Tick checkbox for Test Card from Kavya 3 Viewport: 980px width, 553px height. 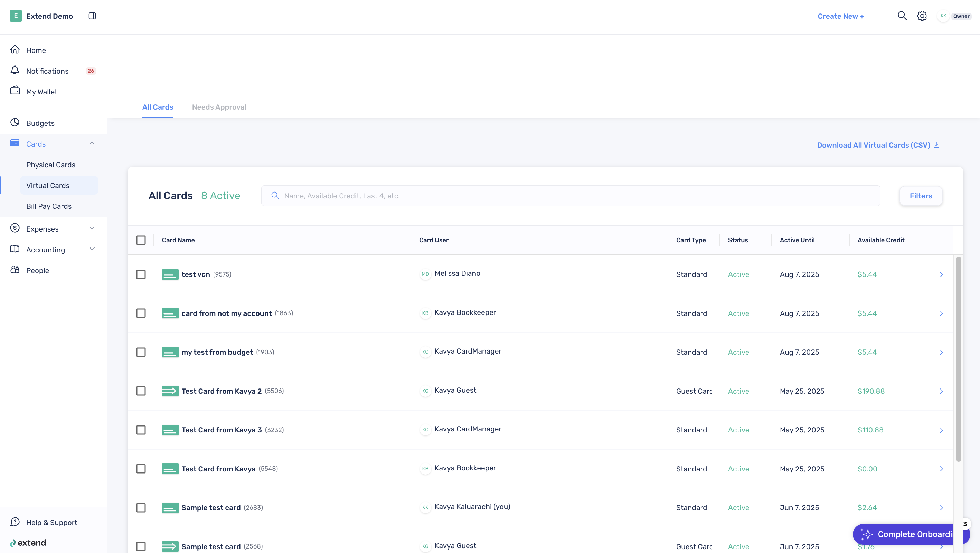click(x=141, y=430)
